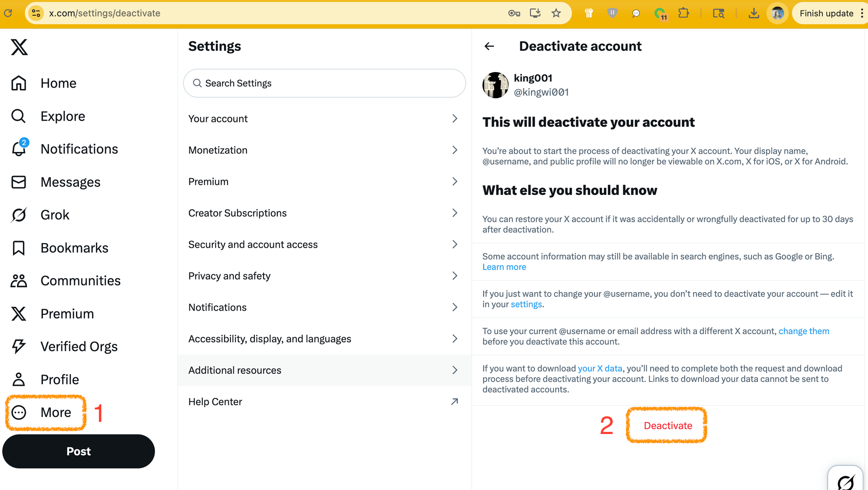The height and width of the screenshot is (490, 868).
Task: Go back with the arrow beside Deactivate account
Action: pyautogui.click(x=489, y=46)
